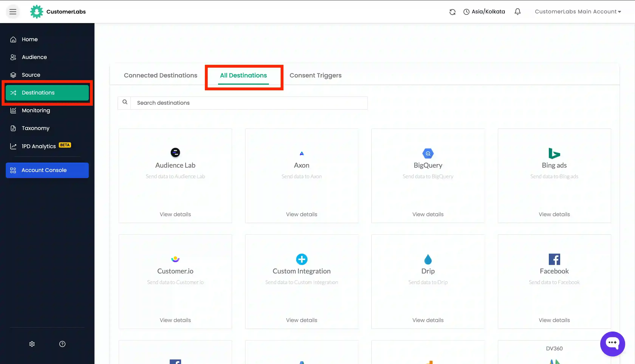Switch to Connected Destinations tab
This screenshot has width=635, height=364.
(160, 75)
